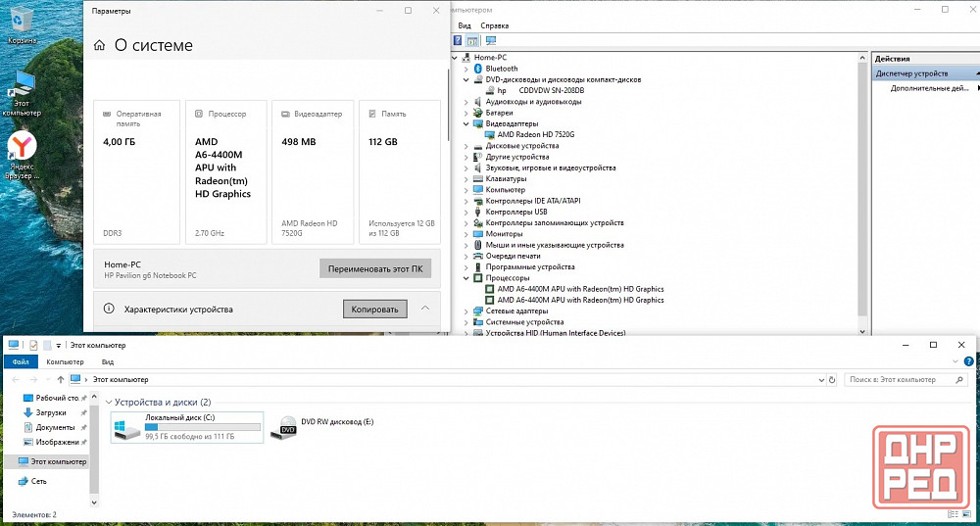Open the Вид tab in Explorer ribbon
The image size is (980, 526).
click(x=108, y=361)
